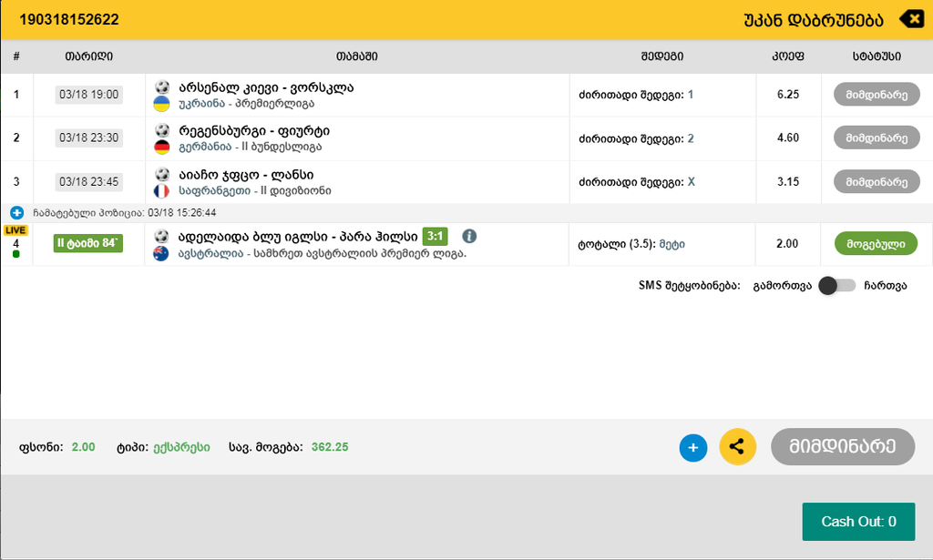
Task: Click the yellow share button
Action: [737, 447]
